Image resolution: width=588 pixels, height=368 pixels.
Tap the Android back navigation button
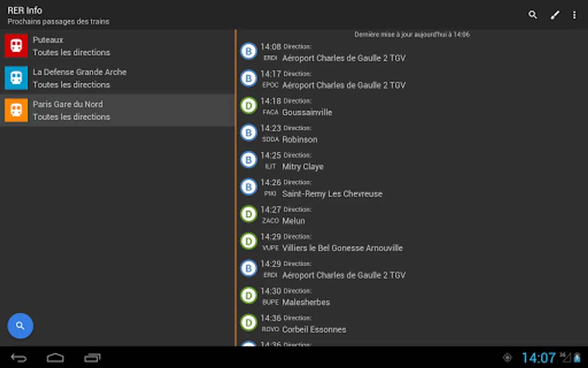click(x=19, y=358)
